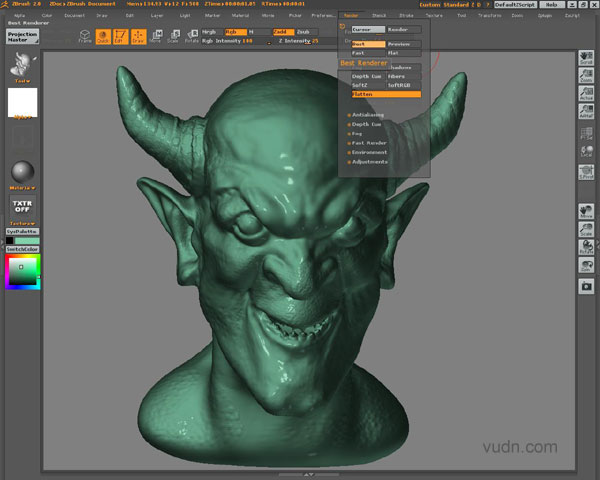Toggle the Zadd button
The width and height of the screenshot is (600, 480).
tap(284, 32)
